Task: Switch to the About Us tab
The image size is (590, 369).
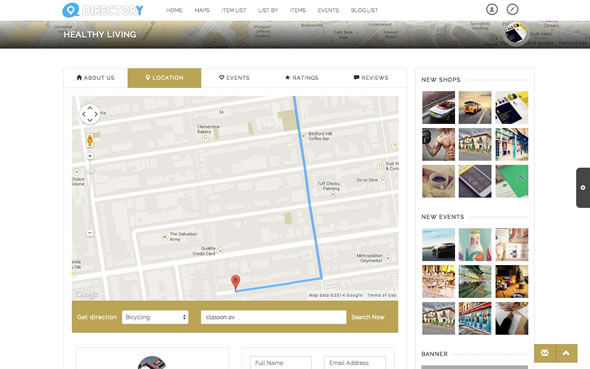Action: 96,78
